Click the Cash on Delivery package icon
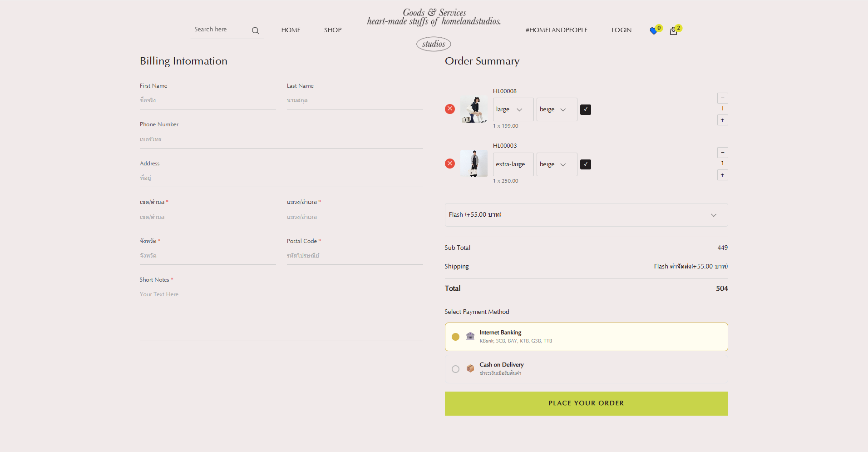This screenshot has width=868, height=452. [x=470, y=368]
